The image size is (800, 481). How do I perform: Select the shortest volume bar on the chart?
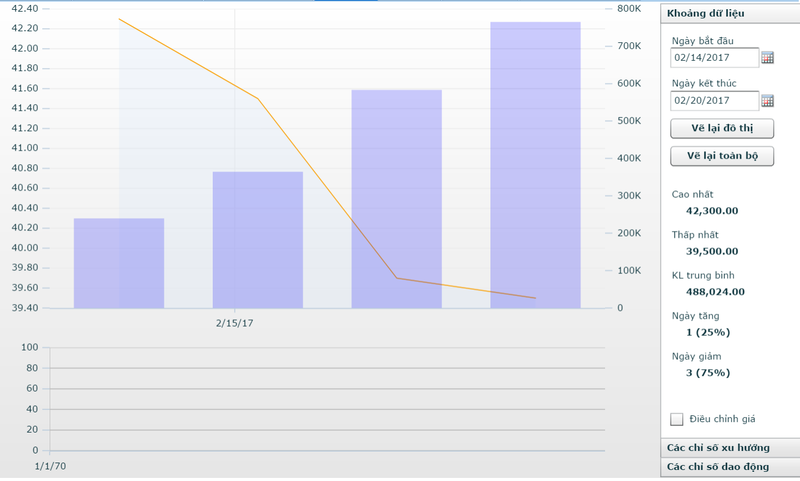[x=119, y=263]
